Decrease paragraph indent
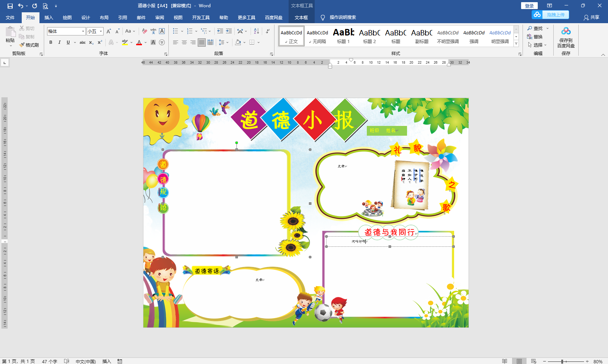Viewport: 608px width, 364px height. [x=220, y=31]
